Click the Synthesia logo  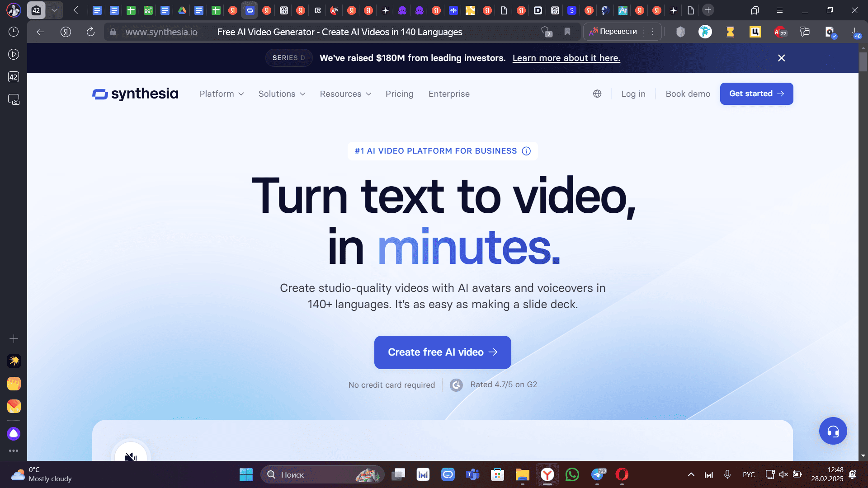(135, 94)
